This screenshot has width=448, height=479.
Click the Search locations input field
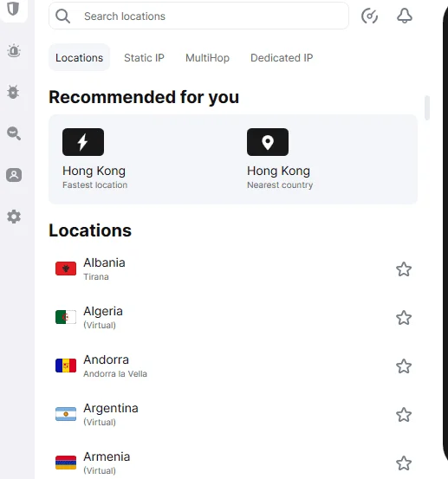(198, 16)
